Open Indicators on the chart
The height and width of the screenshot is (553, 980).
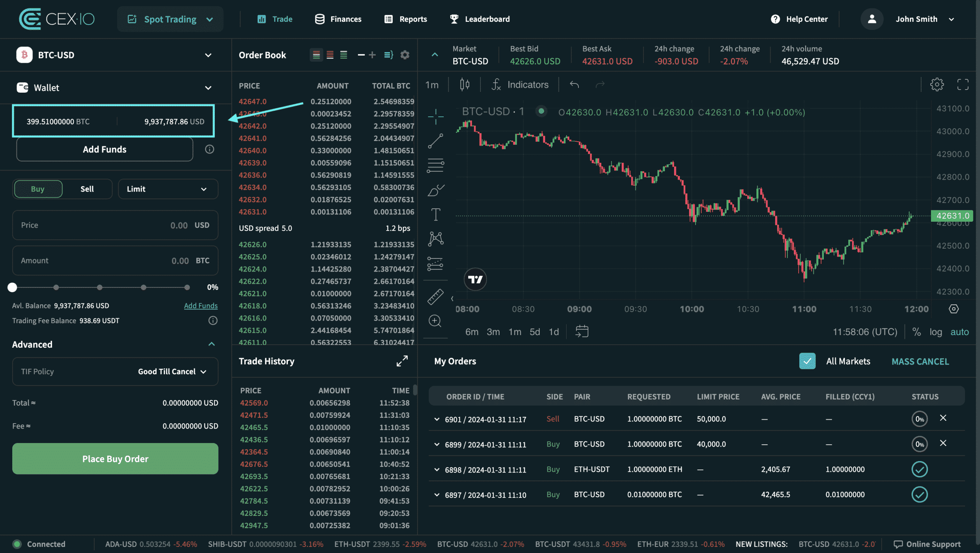[x=520, y=85]
